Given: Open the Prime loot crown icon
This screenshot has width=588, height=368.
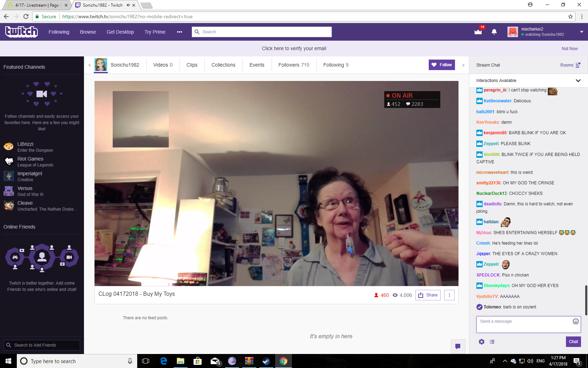Looking at the screenshot, I should click(478, 32).
